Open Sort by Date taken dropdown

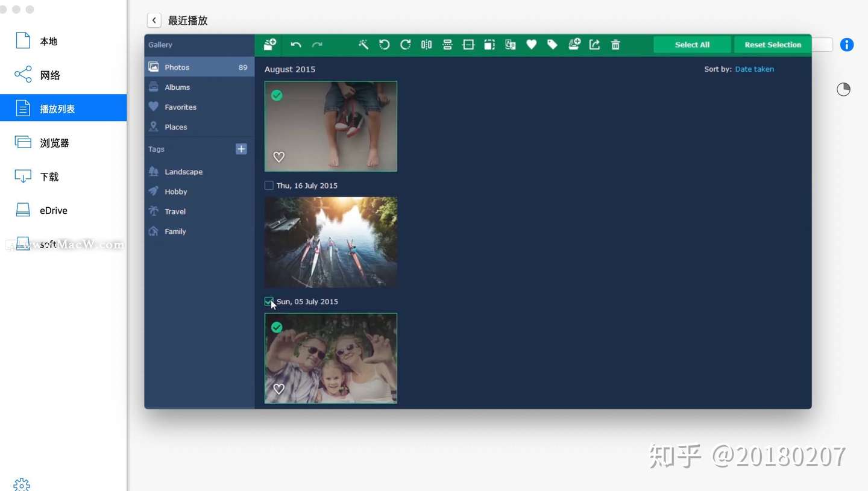tap(754, 69)
